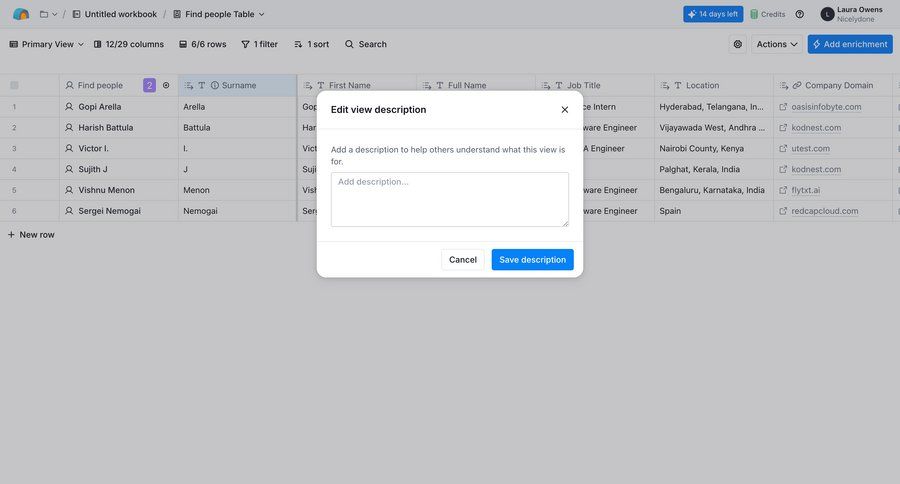Select the Victor I. person cell
The width and height of the screenshot is (900, 484).
pos(119,148)
